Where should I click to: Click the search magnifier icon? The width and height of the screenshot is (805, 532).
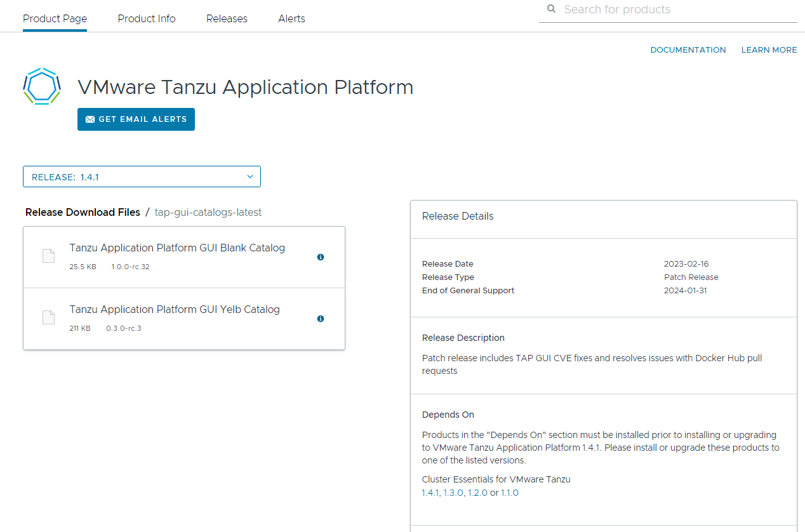(551, 10)
